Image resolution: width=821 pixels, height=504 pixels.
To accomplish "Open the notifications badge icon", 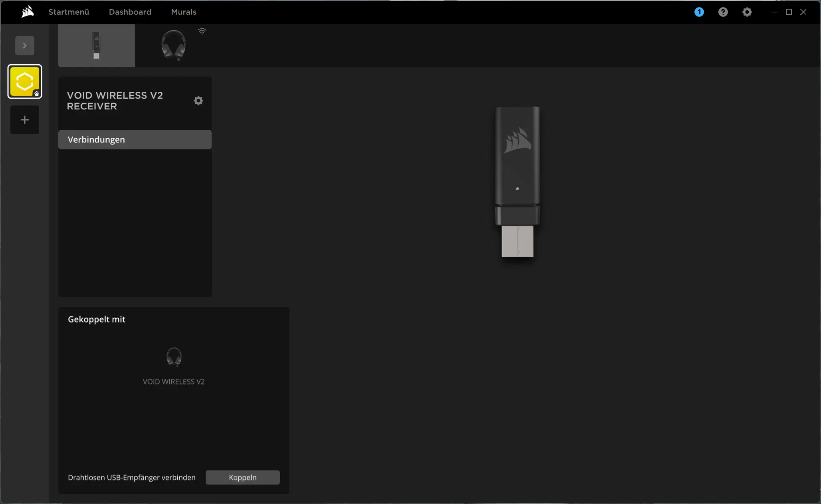I will pyautogui.click(x=699, y=12).
